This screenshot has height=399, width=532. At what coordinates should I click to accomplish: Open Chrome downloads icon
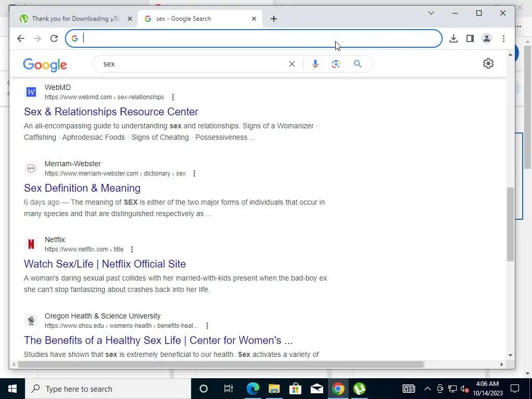pos(453,38)
